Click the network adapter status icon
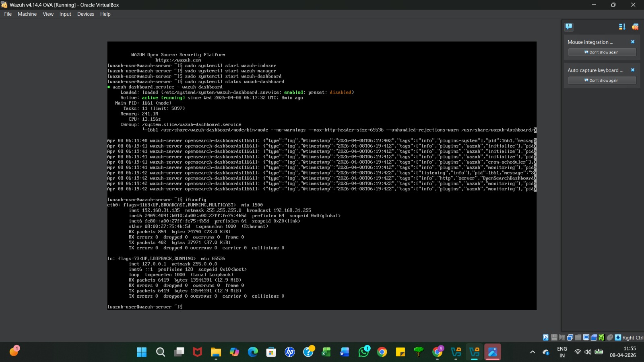The height and width of the screenshot is (362, 644). 570,337
